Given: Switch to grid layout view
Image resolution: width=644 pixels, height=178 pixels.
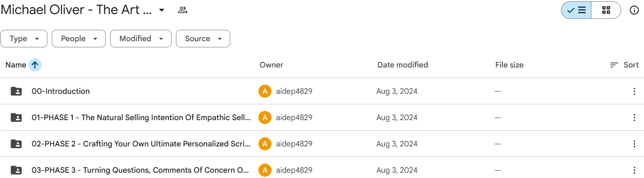Looking at the screenshot, I should point(606,10).
